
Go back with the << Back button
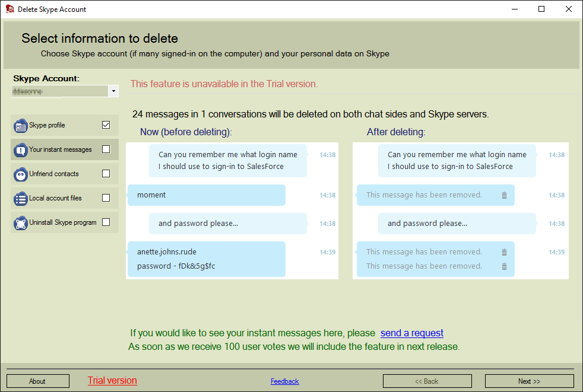click(x=427, y=381)
